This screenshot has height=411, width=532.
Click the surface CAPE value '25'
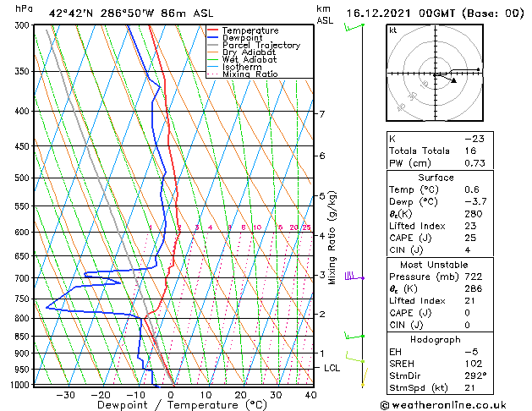(470, 238)
